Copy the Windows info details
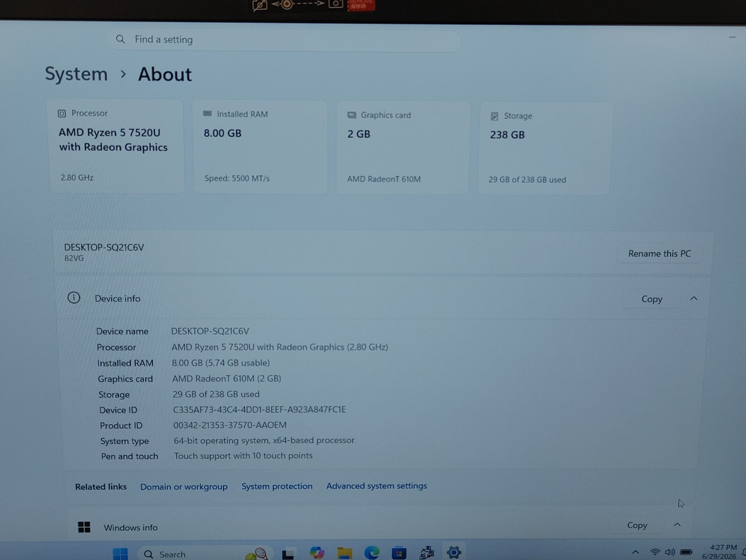This screenshot has height=560, width=746. [637, 525]
